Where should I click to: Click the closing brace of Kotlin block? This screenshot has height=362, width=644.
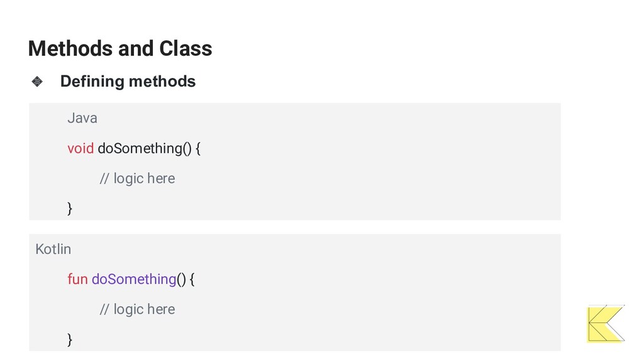pyautogui.click(x=70, y=339)
